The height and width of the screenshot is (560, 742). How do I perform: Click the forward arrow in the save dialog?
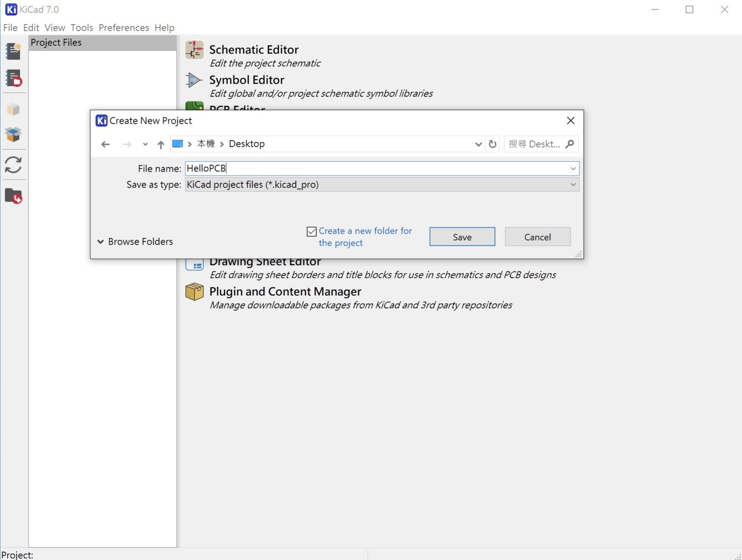(127, 144)
